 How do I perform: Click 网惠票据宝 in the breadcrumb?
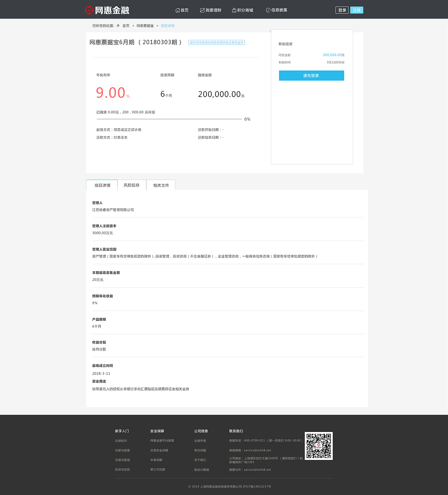click(145, 25)
